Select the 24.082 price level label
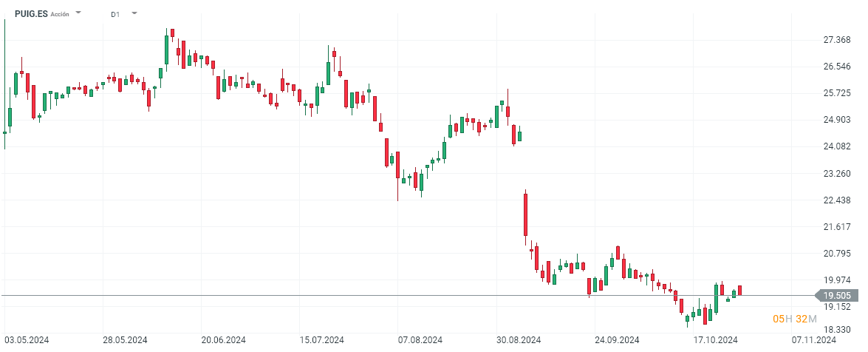868x352 pixels. [837, 146]
